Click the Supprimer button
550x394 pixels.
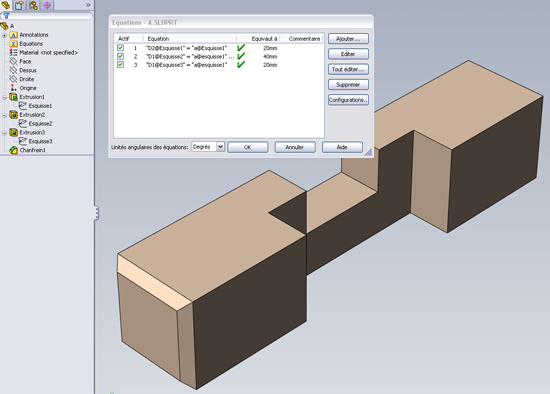tap(348, 85)
